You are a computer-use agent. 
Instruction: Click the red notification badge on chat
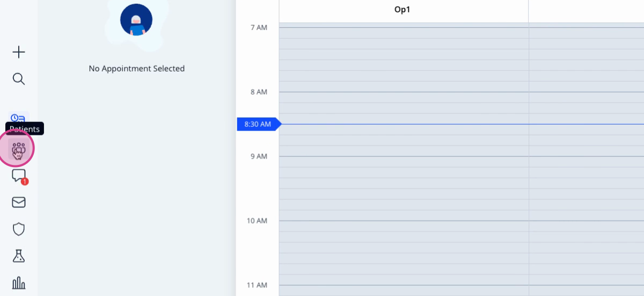coord(25,182)
